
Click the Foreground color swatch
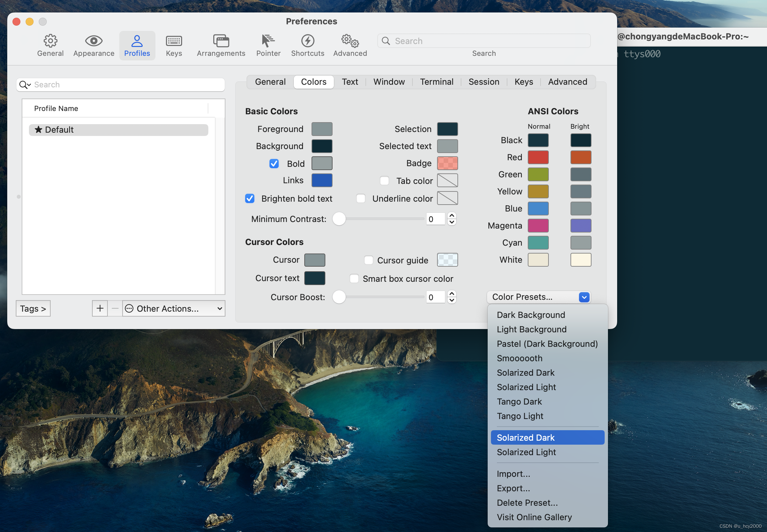click(x=322, y=129)
